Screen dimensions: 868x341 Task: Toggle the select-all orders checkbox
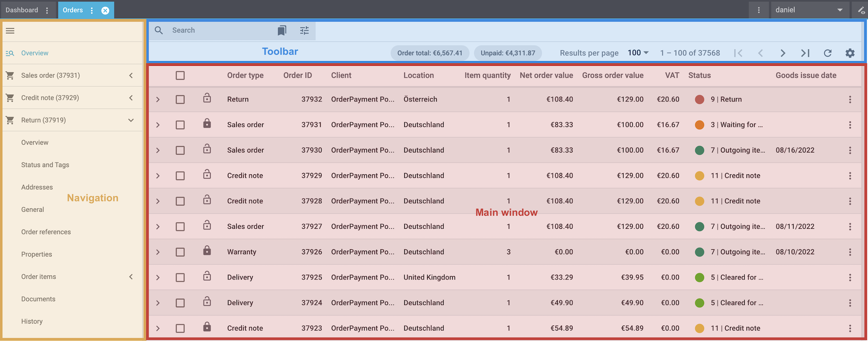[x=180, y=75]
